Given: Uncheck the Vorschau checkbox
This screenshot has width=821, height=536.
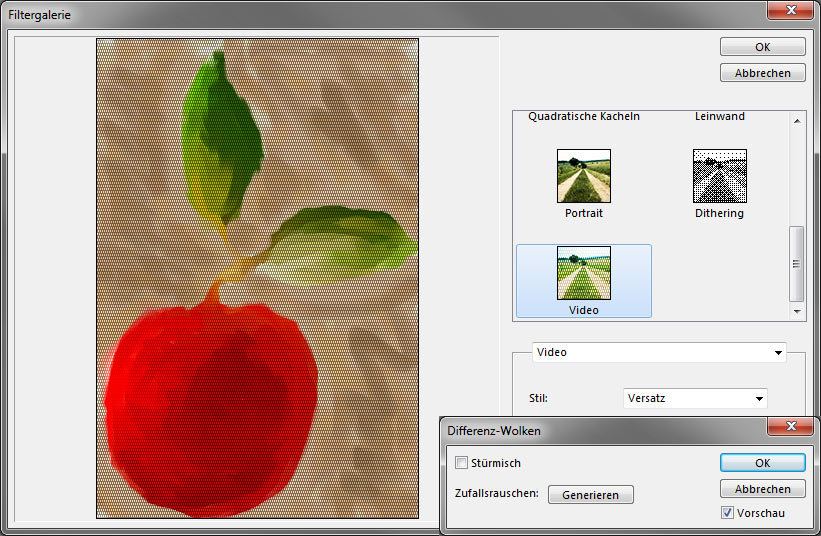Looking at the screenshot, I should click(727, 513).
